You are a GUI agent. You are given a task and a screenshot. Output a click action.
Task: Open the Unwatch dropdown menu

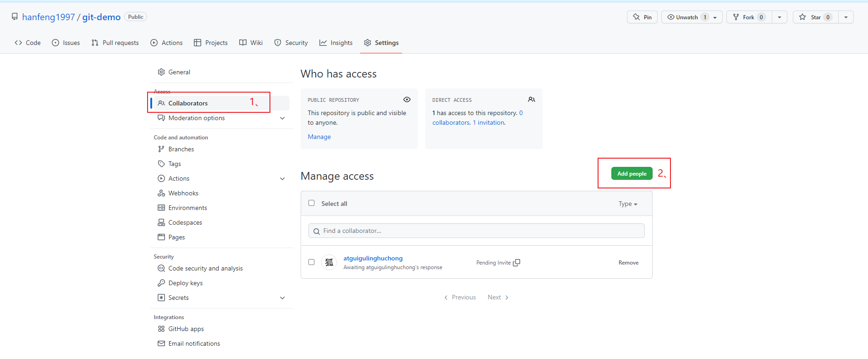point(715,17)
